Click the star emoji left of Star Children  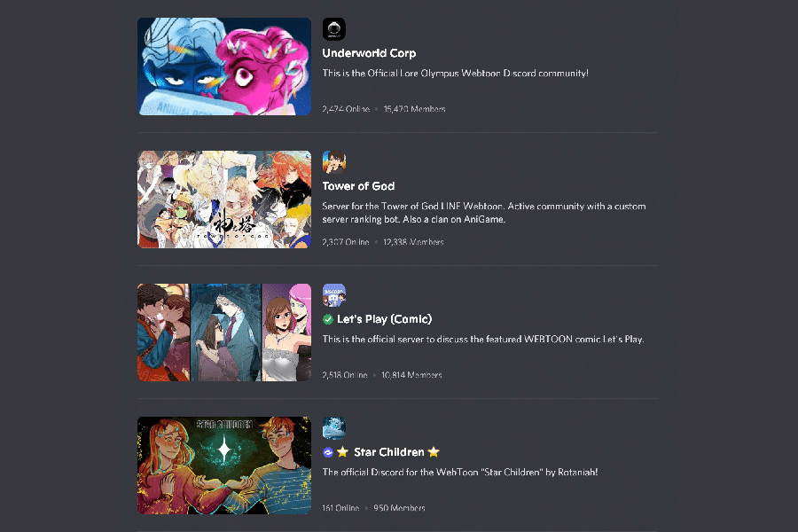342,452
